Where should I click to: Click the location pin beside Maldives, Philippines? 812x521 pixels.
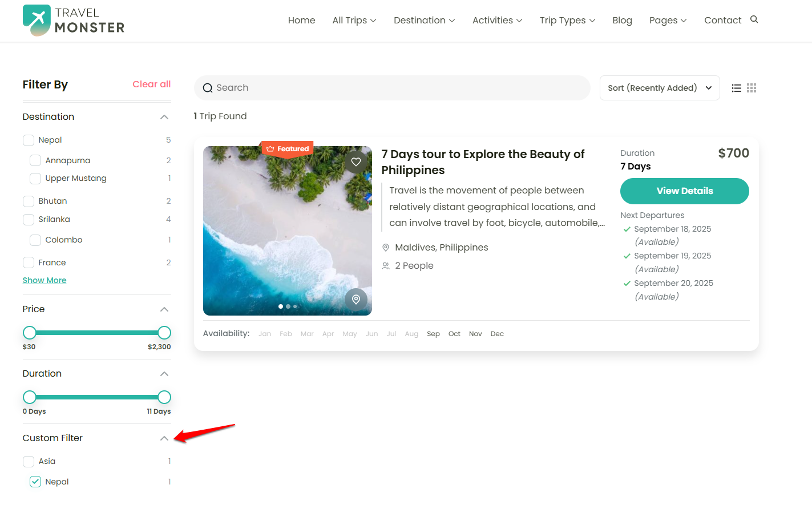point(386,247)
